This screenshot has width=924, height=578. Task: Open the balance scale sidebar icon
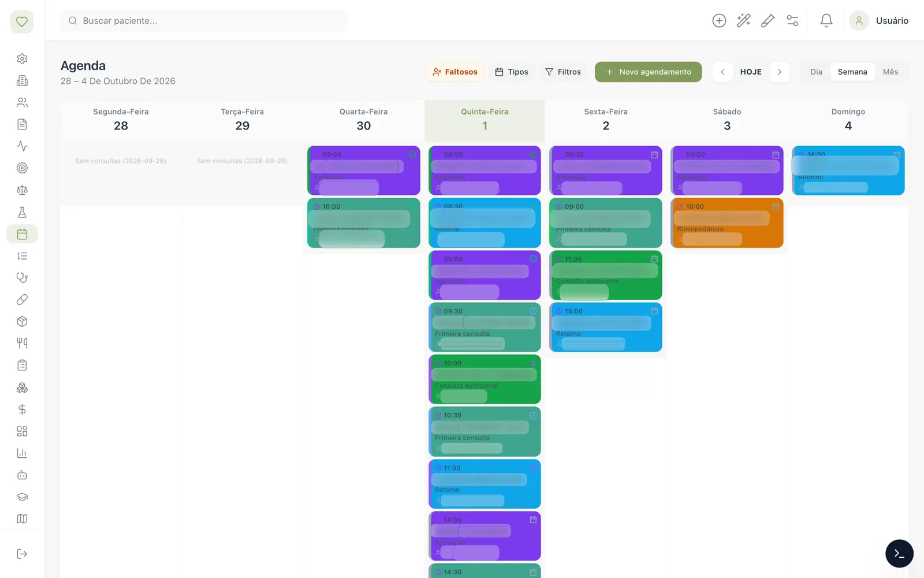tap(22, 190)
